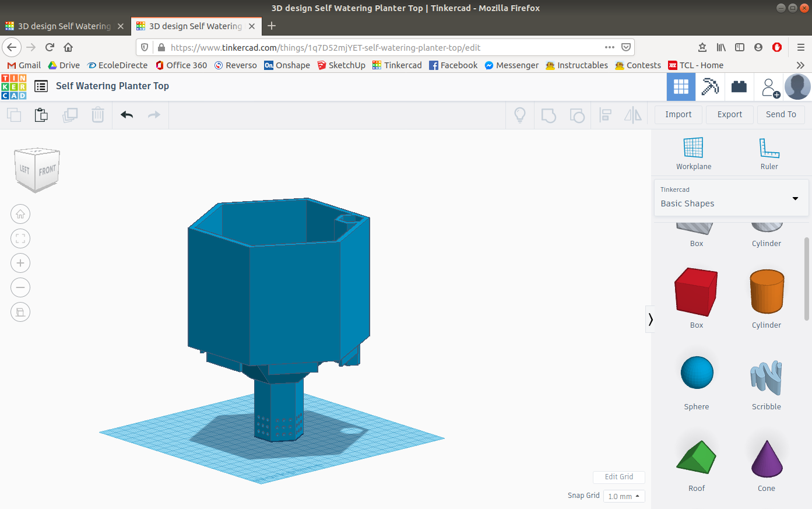
Task: Select the Group shapes tool
Action: pos(549,115)
